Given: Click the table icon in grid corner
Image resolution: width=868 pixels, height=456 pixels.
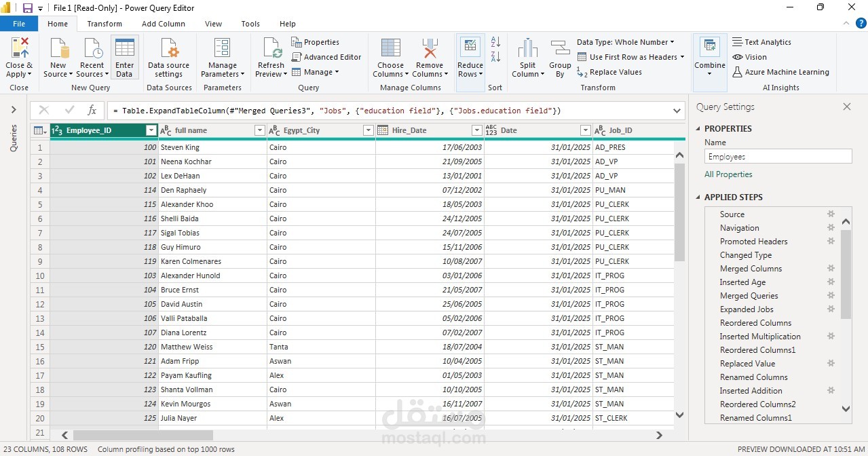Looking at the screenshot, I should click(39, 130).
